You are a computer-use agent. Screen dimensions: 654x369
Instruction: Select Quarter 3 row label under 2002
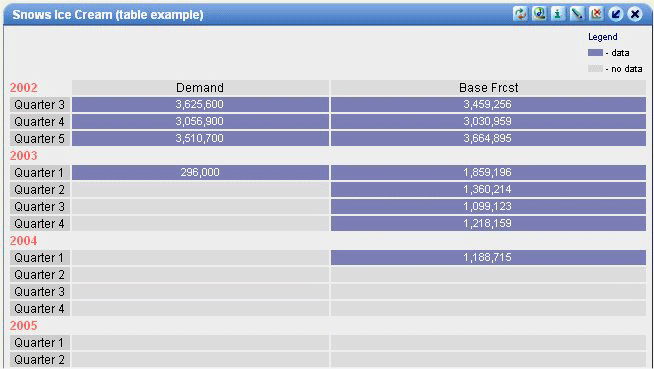click(40, 105)
